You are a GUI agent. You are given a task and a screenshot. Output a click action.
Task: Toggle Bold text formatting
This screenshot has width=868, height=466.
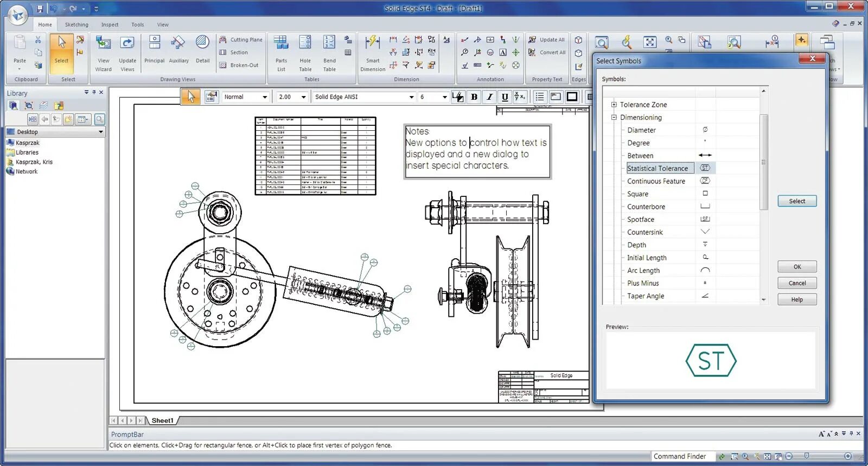pos(474,97)
